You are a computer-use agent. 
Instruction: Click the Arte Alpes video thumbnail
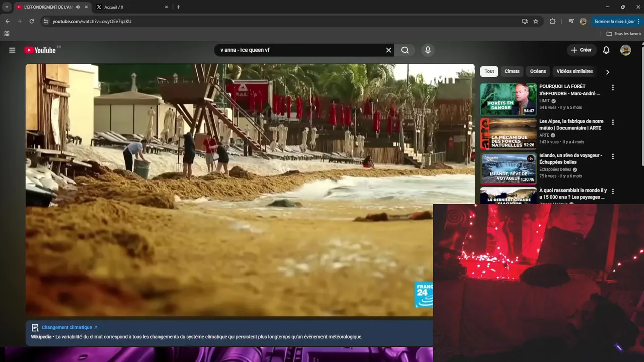tap(508, 134)
